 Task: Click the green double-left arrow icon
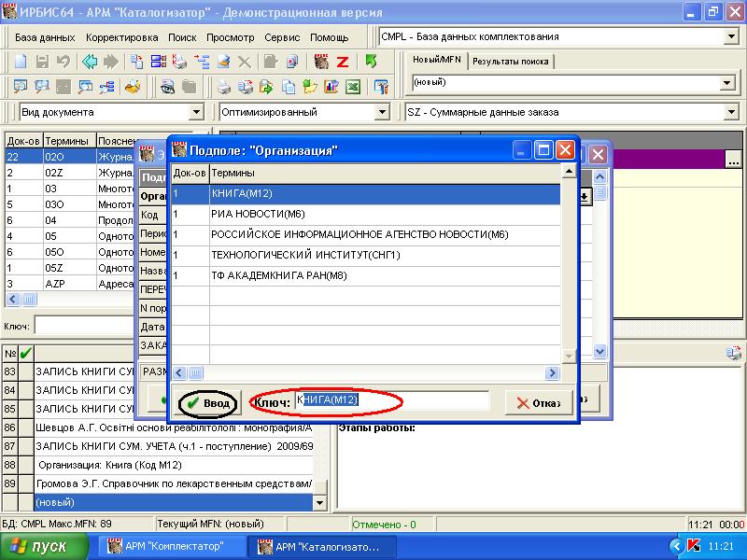(90, 62)
